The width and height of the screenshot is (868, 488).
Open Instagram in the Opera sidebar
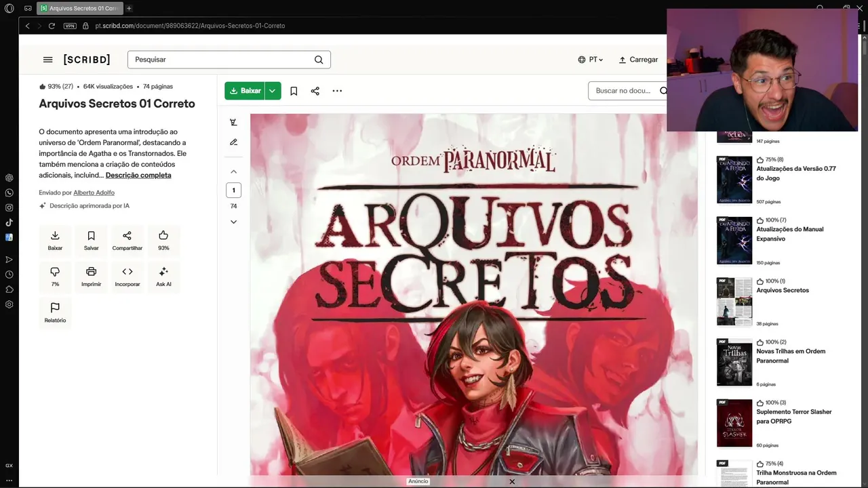tap(9, 207)
